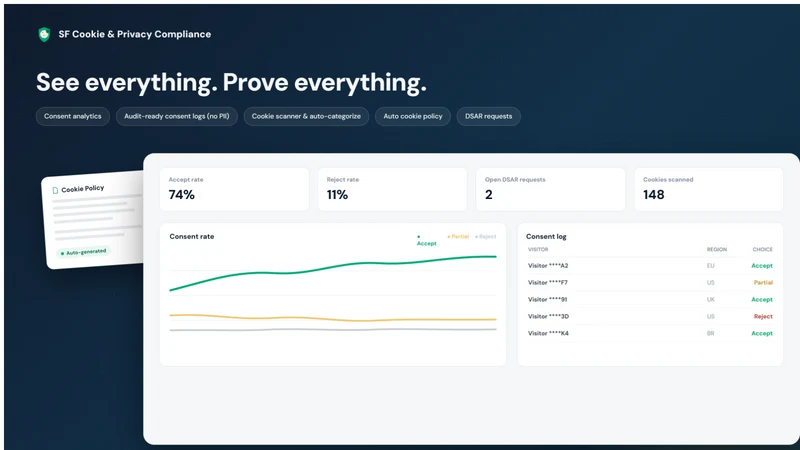Click the VISITOR column header
Screen dimensions: 800x450
click(x=538, y=249)
